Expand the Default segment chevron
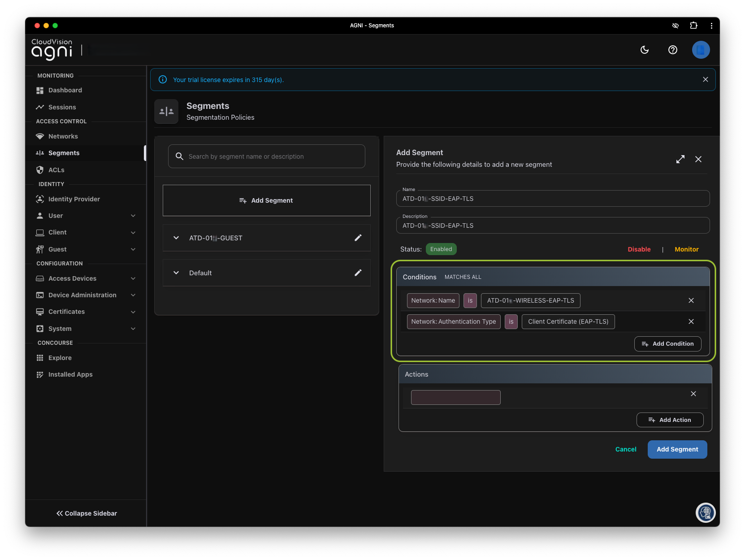This screenshot has width=745, height=560. [x=176, y=273]
